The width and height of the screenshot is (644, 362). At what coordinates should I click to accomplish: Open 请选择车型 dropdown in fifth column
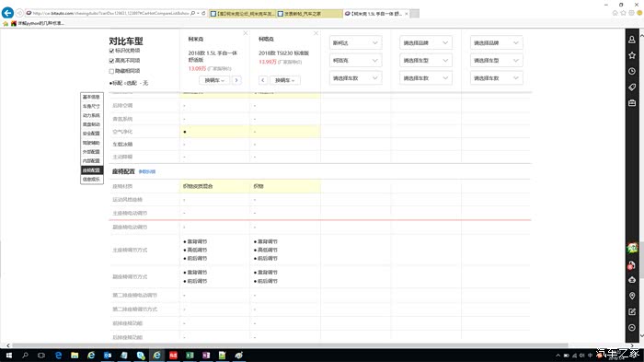496,61
